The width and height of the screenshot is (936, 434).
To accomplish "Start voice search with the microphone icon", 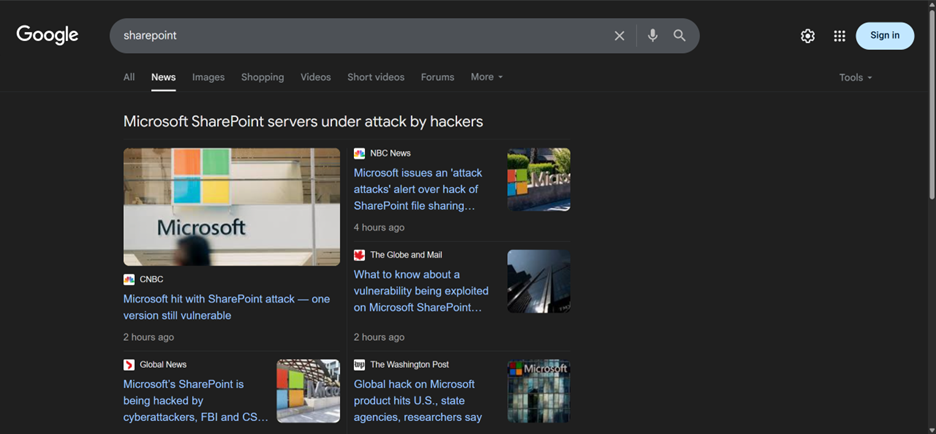I will coord(652,36).
